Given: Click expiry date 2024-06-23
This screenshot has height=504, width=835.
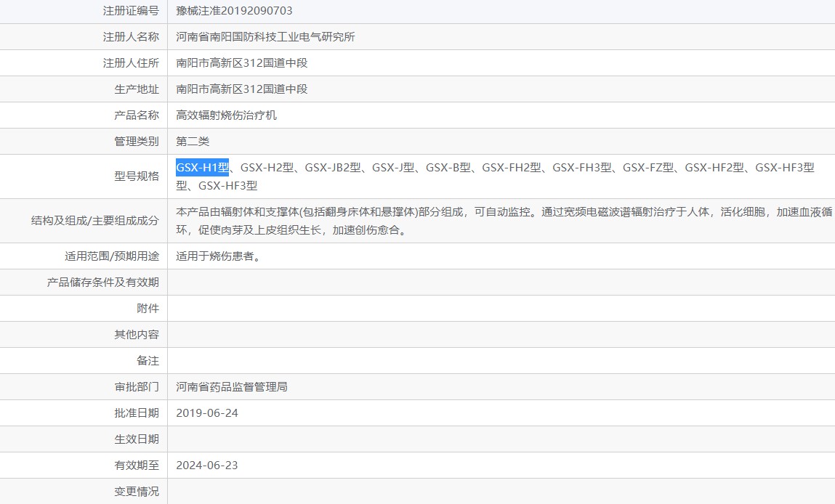Looking at the screenshot, I should 207,466.
